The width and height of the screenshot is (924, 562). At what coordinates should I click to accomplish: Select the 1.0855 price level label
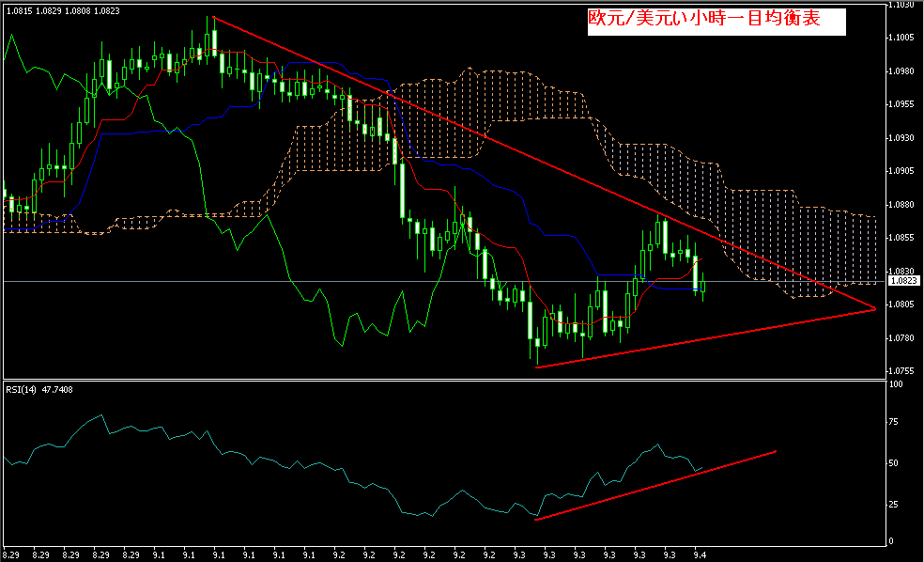pyautogui.click(x=901, y=238)
